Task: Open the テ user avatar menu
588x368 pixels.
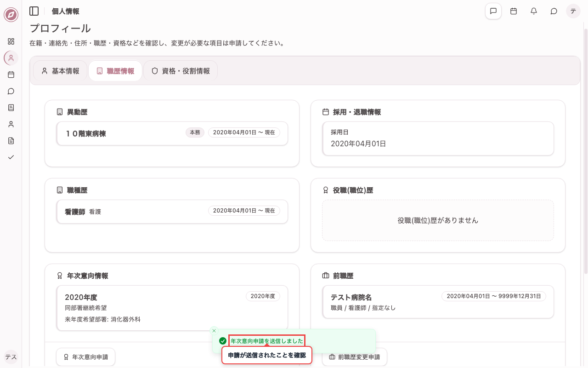Action: click(x=573, y=11)
